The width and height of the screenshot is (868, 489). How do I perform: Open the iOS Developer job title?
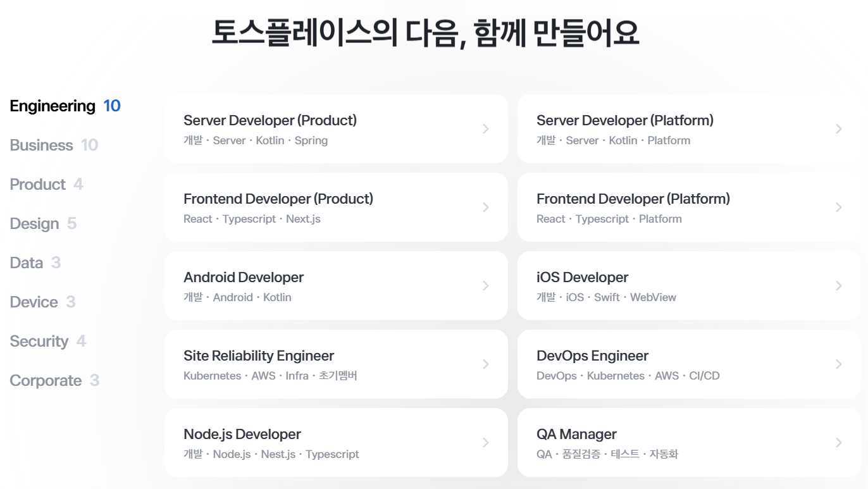pyautogui.click(x=583, y=277)
